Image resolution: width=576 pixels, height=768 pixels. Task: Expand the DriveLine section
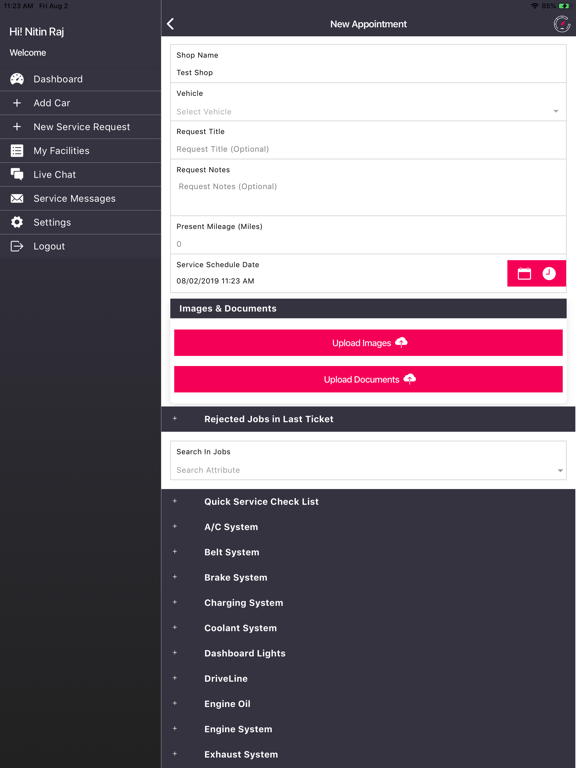368,678
